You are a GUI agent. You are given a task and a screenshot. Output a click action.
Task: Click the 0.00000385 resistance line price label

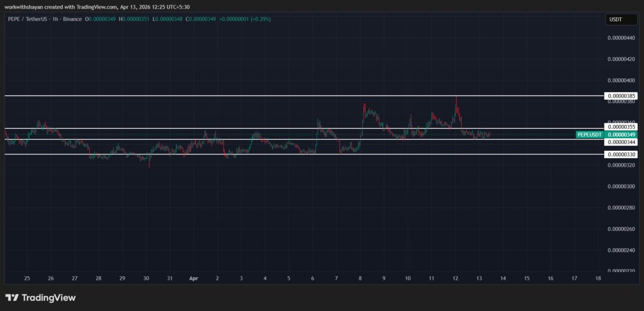click(x=621, y=96)
